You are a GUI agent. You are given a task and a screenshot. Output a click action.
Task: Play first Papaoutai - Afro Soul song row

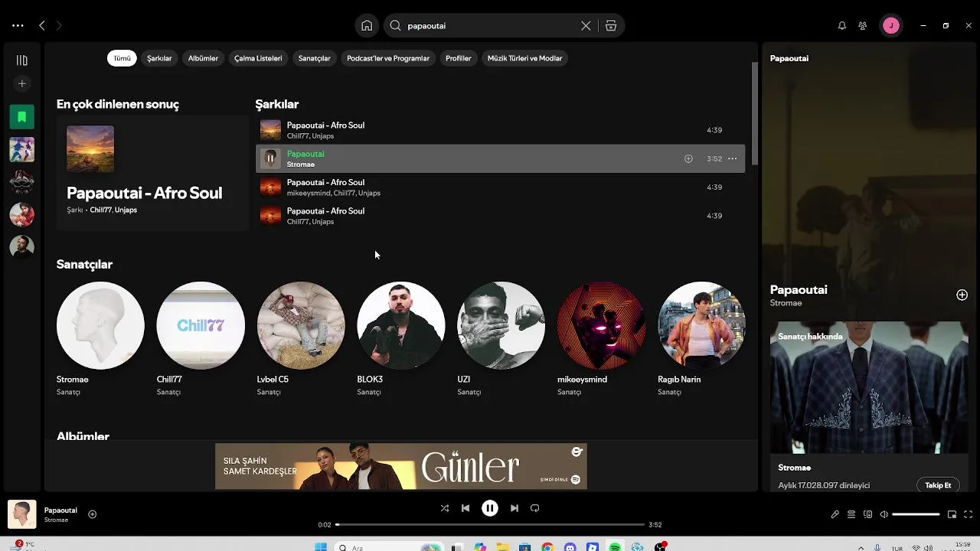(x=500, y=130)
